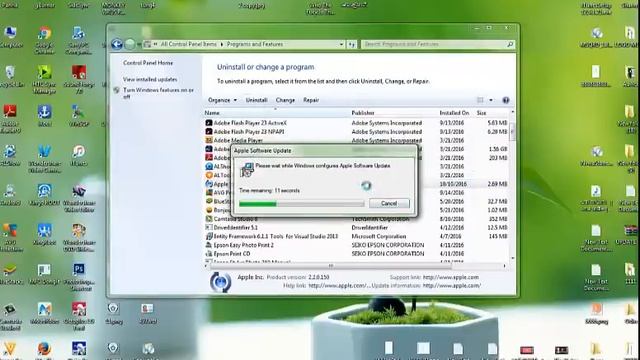The image size is (640, 360).
Task: Open the address bar history dropdown
Action: click(x=341, y=44)
